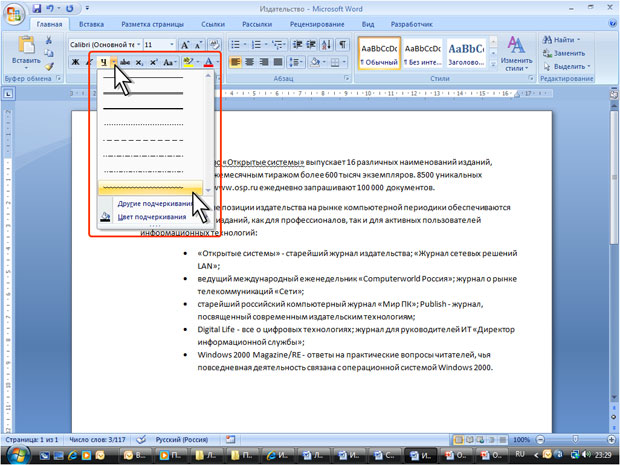Justify the paragraph text
Screen dimensions: 620x465
tap(278, 62)
